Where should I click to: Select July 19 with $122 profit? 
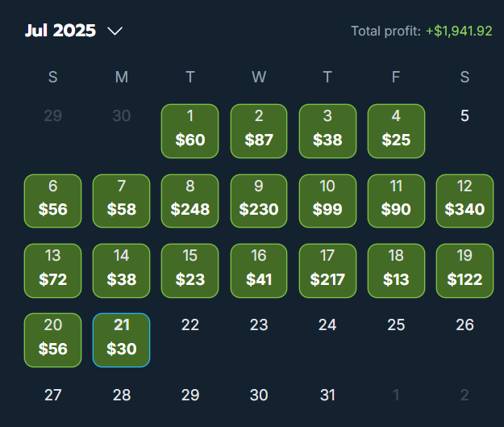coord(464,270)
